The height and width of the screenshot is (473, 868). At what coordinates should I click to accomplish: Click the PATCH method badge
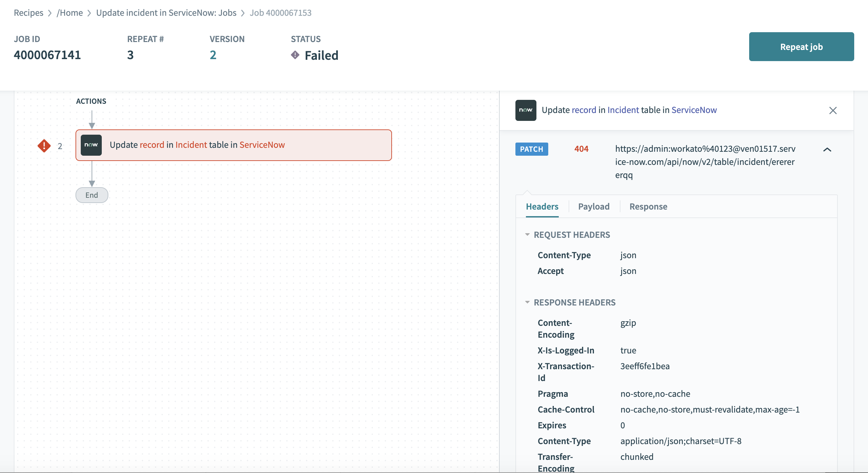tap(531, 149)
